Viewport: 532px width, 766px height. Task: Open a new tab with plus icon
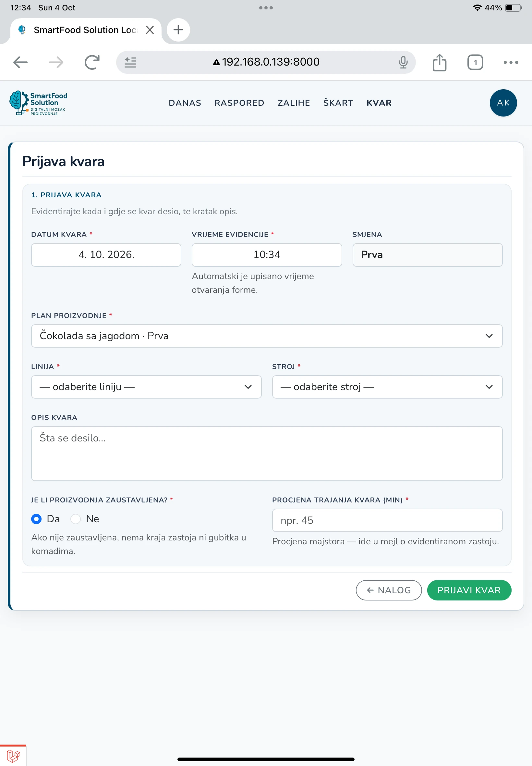coord(178,30)
